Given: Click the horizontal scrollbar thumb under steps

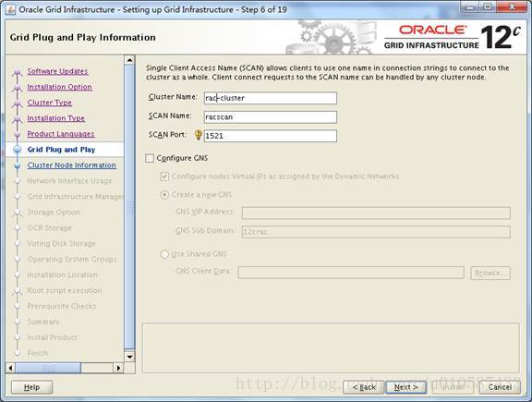Looking at the screenshot, I should pos(48,368).
